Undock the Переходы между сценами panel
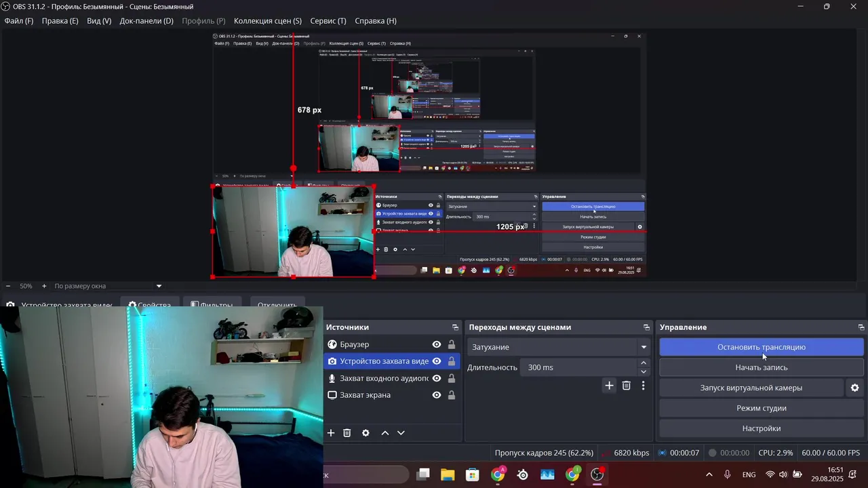This screenshot has height=488, width=868. coord(646,327)
